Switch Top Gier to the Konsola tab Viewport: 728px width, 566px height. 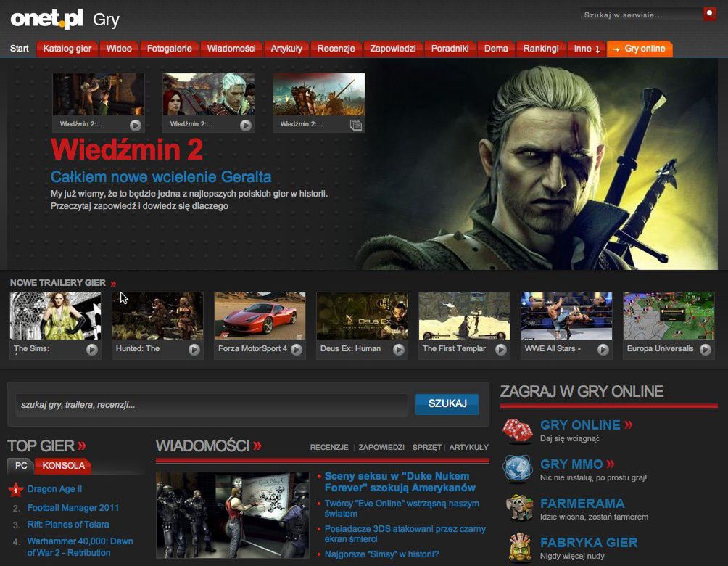coord(63,466)
